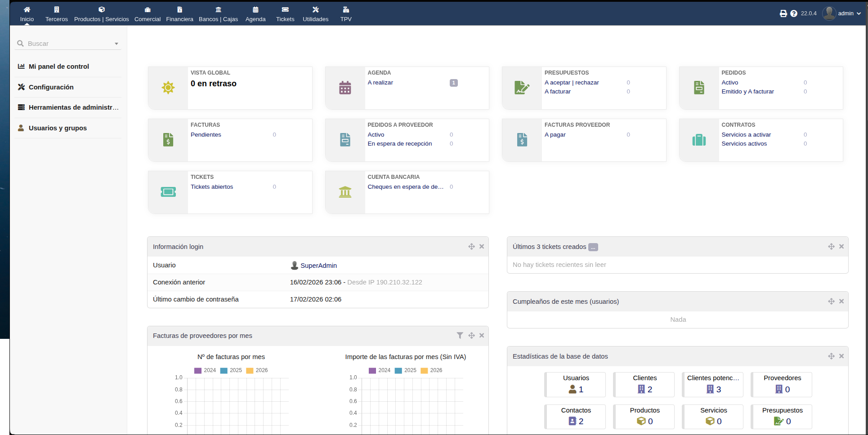The width and height of the screenshot is (868, 435).
Task: Open the admin user dropdown
Action: pyautogui.click(x=849, y=13)
